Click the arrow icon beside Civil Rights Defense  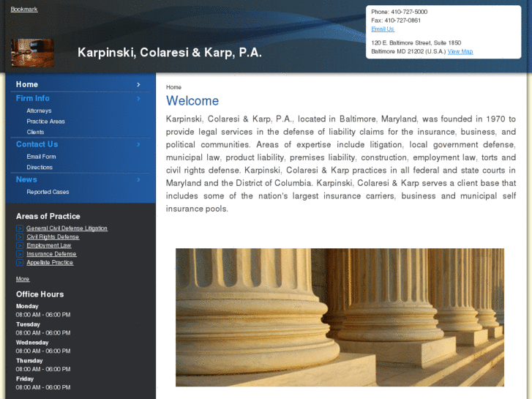pos(20,236)
